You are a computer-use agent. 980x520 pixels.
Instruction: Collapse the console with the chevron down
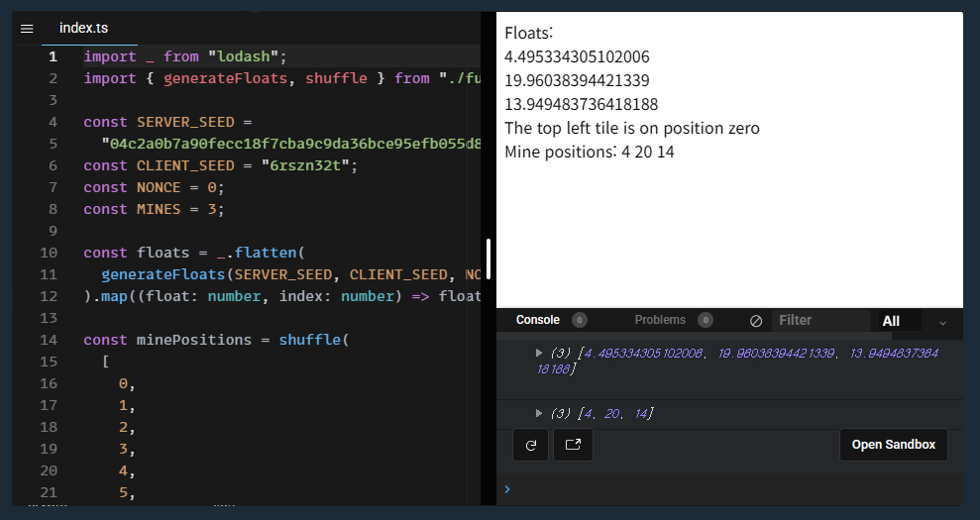point(942,323)
